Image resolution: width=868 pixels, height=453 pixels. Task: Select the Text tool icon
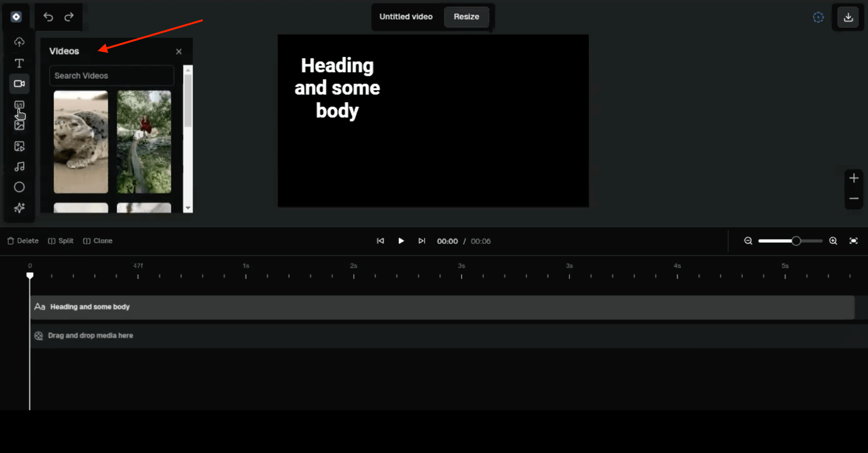[19, 63]
